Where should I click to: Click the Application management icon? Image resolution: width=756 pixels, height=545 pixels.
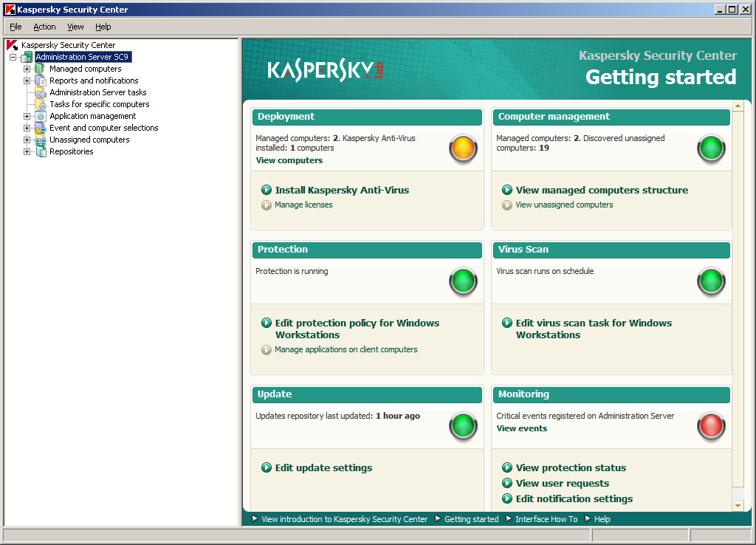[x=41, y=116]
